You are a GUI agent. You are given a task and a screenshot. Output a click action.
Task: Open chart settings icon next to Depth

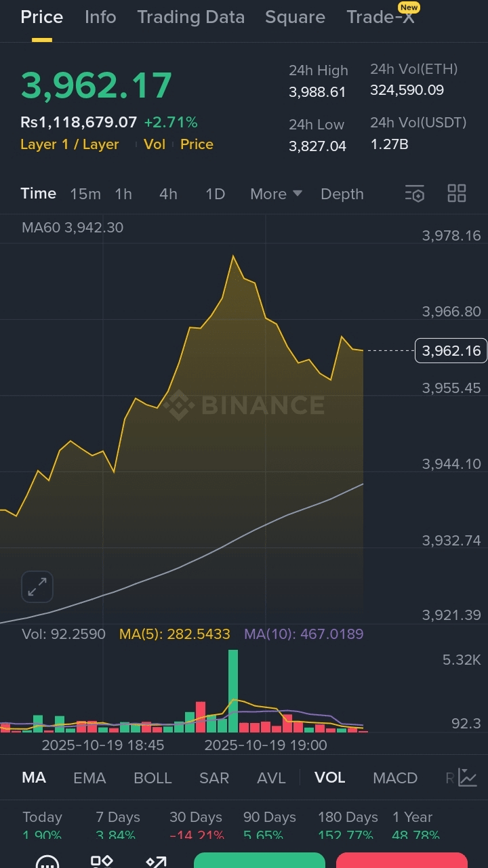(x=414, y=194)
